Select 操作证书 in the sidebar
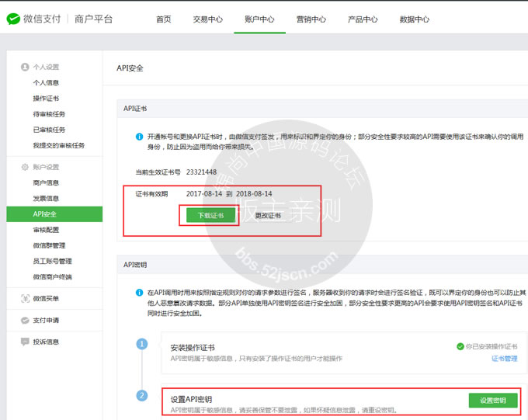This screenshot has height=420, width=528. click(x=46, y=99)
